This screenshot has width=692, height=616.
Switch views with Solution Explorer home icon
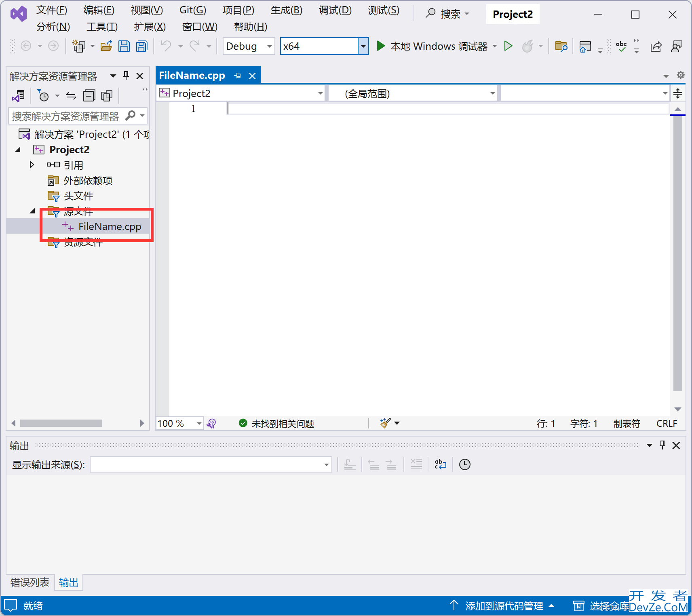(x=19, y=96)
